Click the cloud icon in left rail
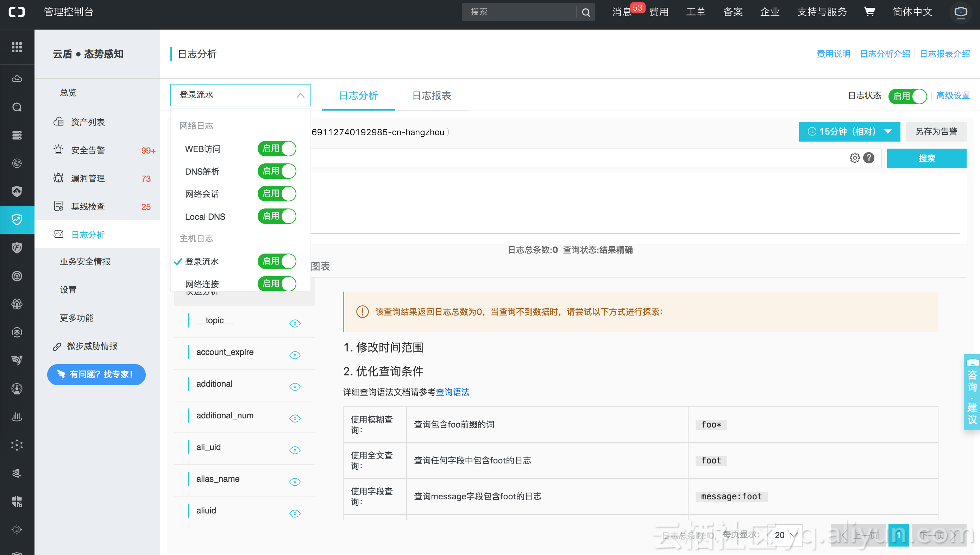This screenshot has height=555, width=980. 17,79
